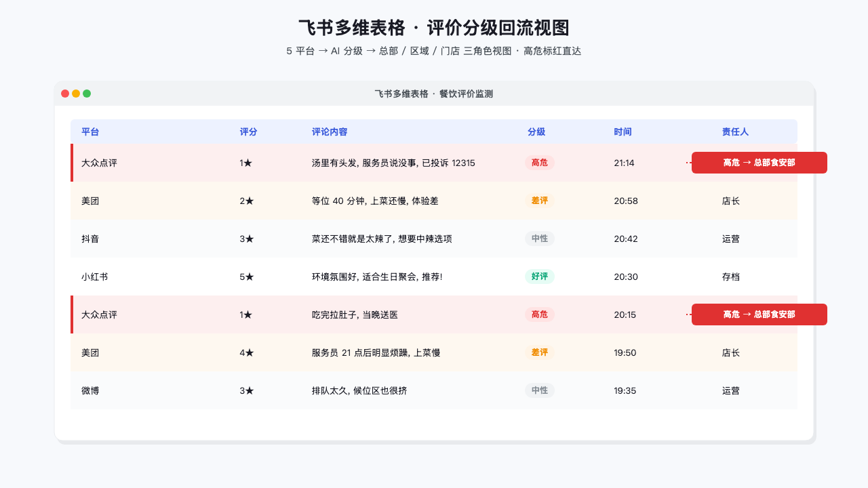Click the 评分 column header
Image resolution: width=868 pixels, height=488 pixels.
(249, 132)
